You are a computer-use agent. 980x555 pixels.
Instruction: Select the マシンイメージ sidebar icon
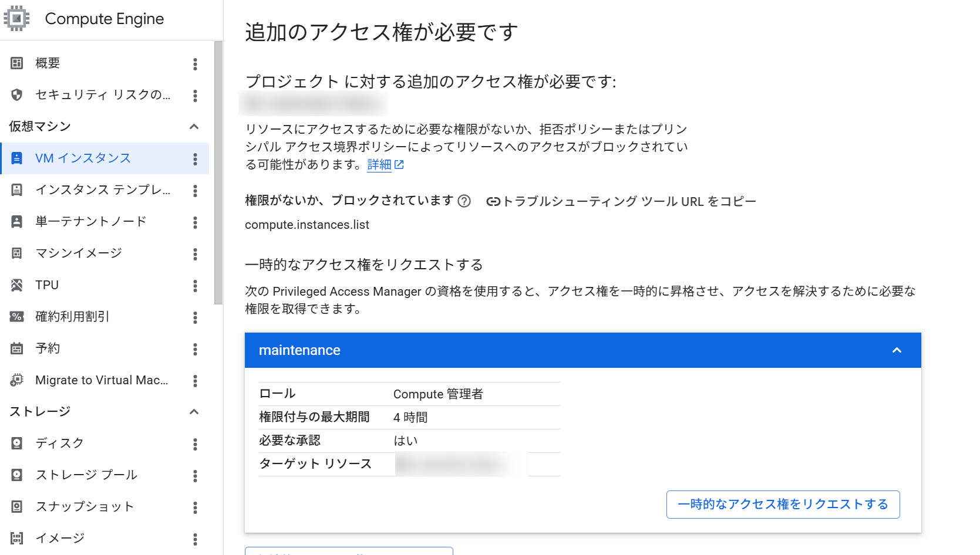[16, 253]
